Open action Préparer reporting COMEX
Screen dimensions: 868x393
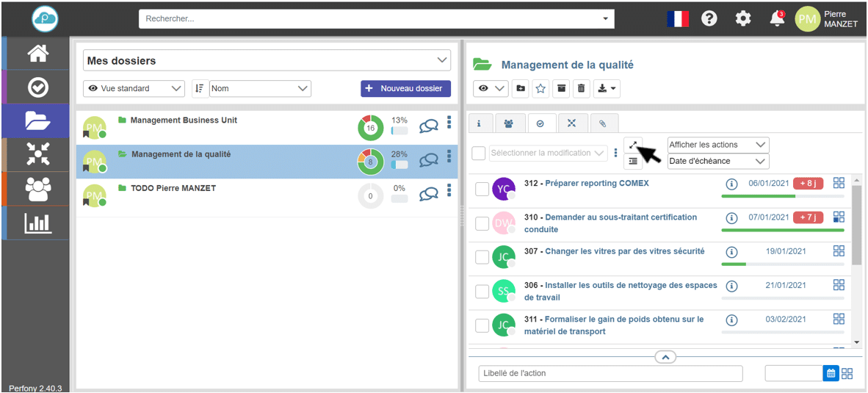596,184
